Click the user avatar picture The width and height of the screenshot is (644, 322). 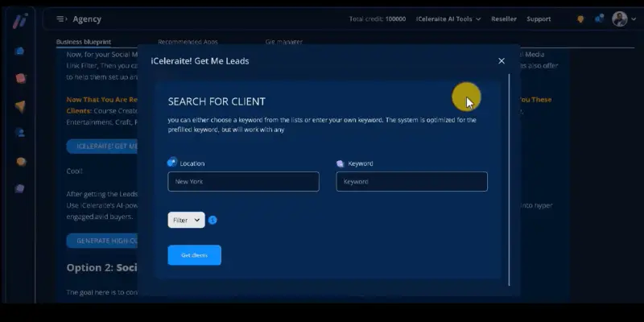tap(619, 19)
